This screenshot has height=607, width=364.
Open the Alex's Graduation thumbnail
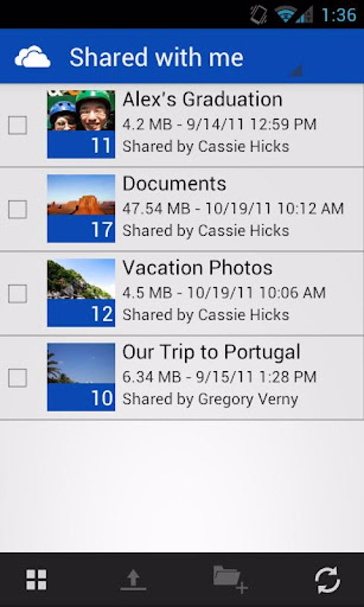click(x=81, y=124)
